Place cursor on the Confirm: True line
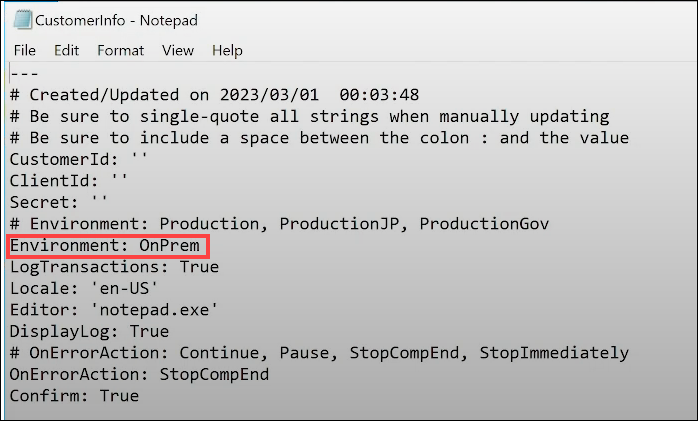Viewport: 698px width, 421px height. point(73,396)
